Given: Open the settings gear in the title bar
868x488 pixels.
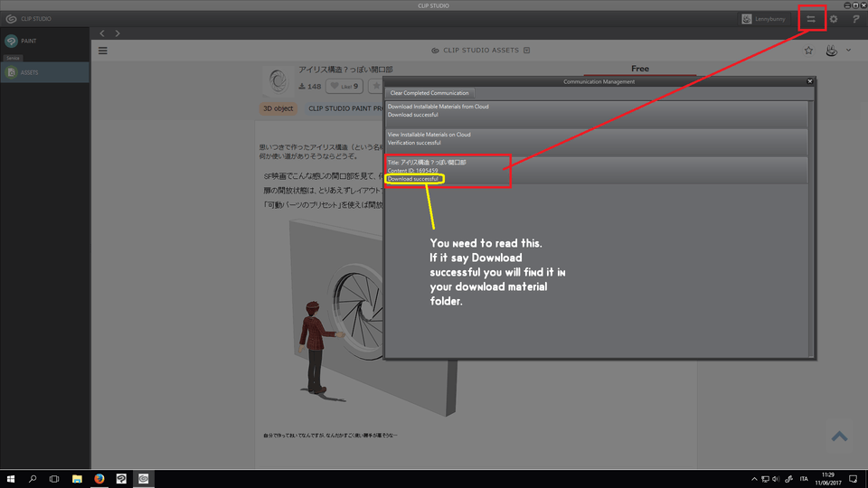Looking at the screenshot, I should coord(834,19).
